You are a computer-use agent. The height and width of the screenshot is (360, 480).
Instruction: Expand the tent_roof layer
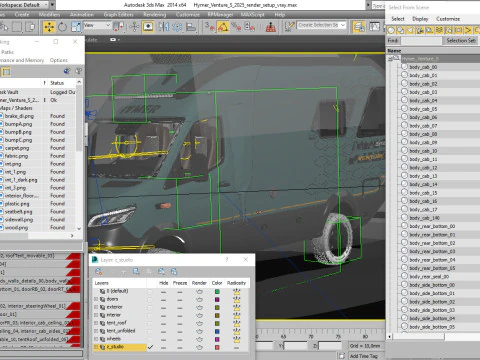pos(96,323)
